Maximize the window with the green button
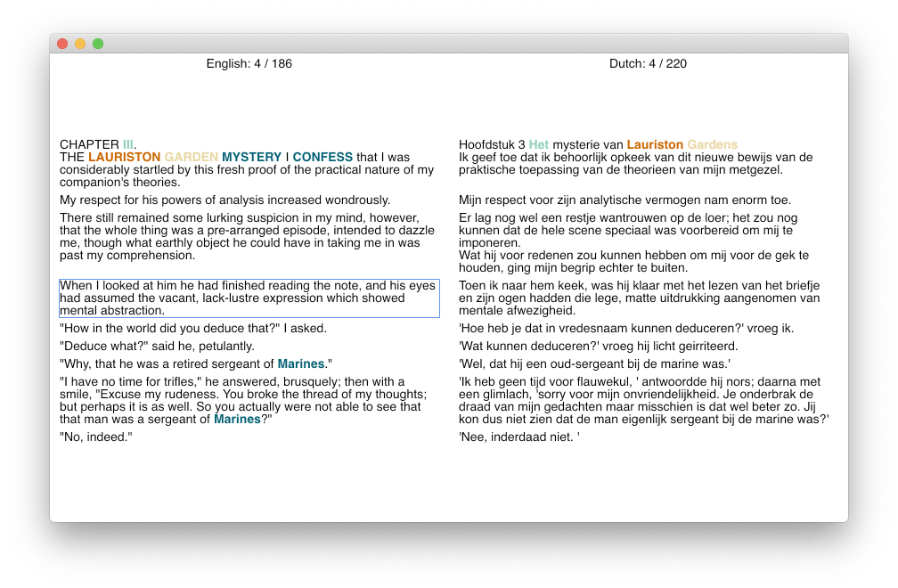The image size is (898, 588). (98, 44)
